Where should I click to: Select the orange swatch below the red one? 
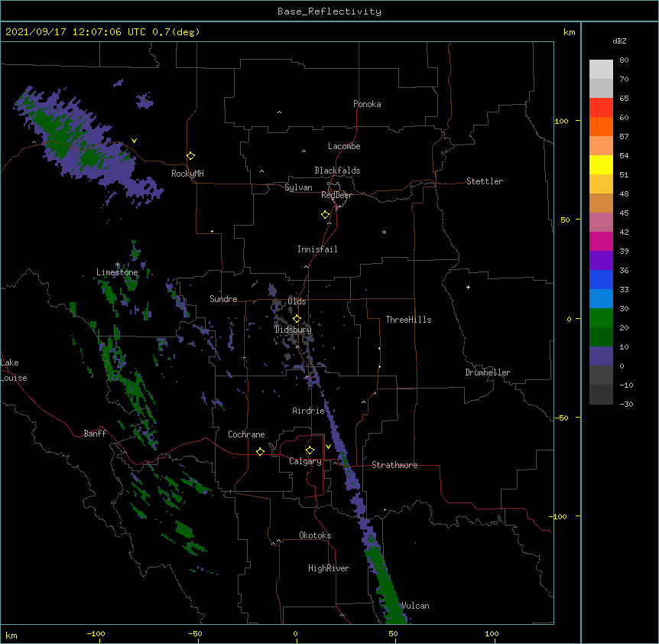[x=601, y=126]
